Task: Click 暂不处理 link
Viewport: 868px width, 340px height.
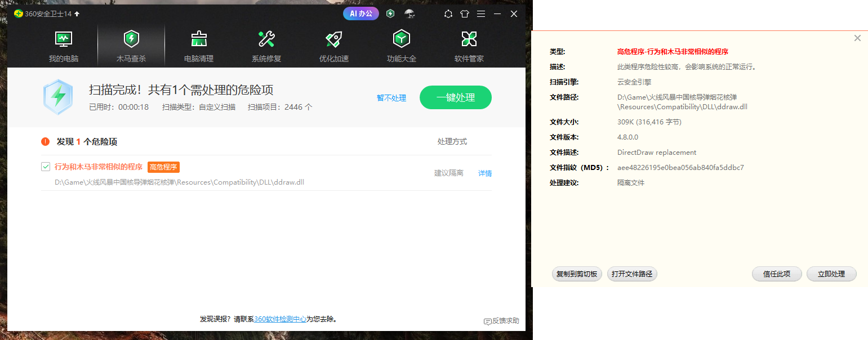Action: coord(391,98)
